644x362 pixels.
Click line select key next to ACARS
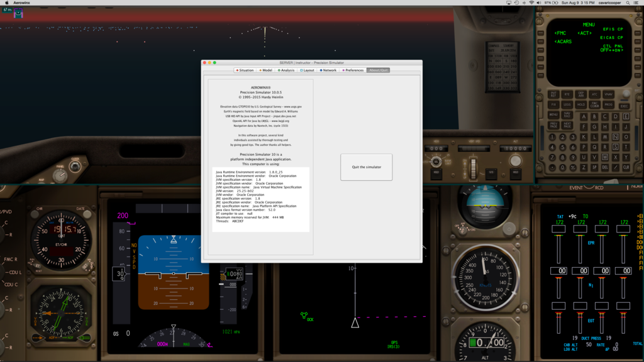(540, 41)
